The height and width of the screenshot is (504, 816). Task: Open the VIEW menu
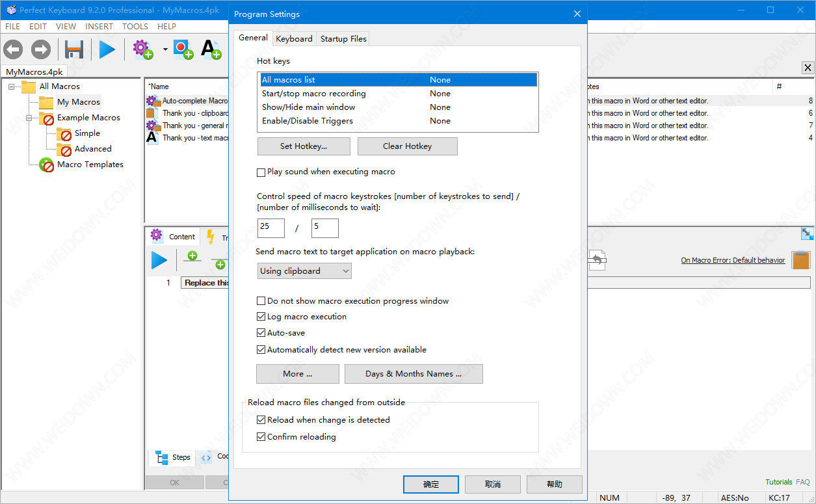pyautogui.click(x=66, y=27)
